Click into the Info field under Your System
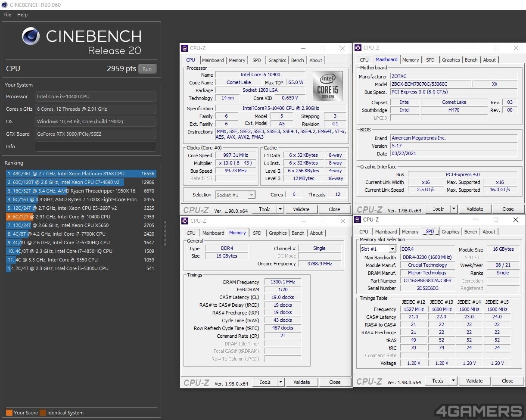 [x=95, y=146]
